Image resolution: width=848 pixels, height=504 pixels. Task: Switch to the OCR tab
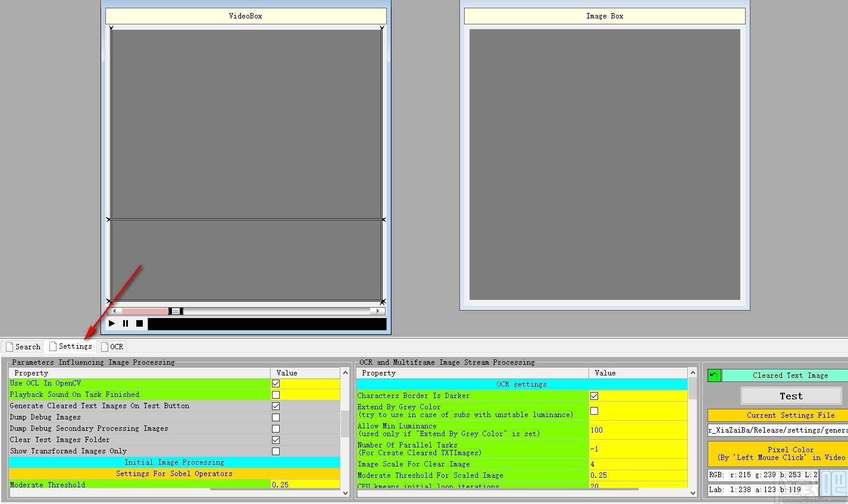pyautogui.click(x=112, y=347)
